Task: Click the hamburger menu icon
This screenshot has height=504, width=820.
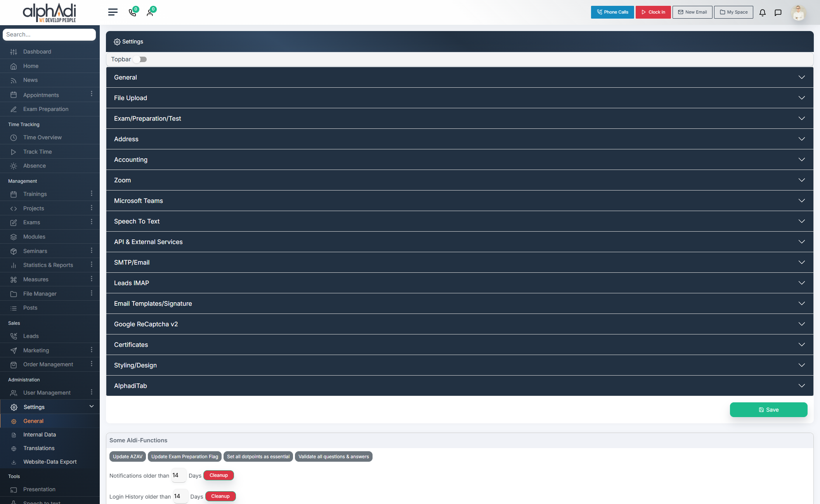Action: click(113, 12)
